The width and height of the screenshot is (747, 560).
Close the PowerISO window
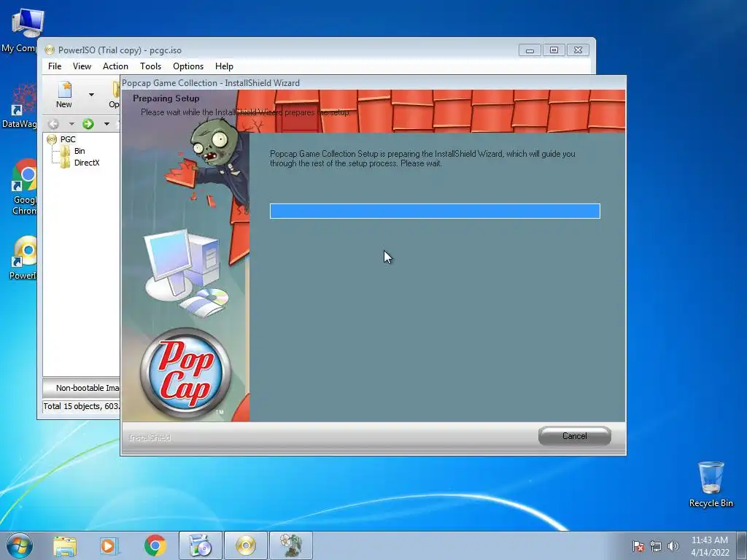click(578, 50)
